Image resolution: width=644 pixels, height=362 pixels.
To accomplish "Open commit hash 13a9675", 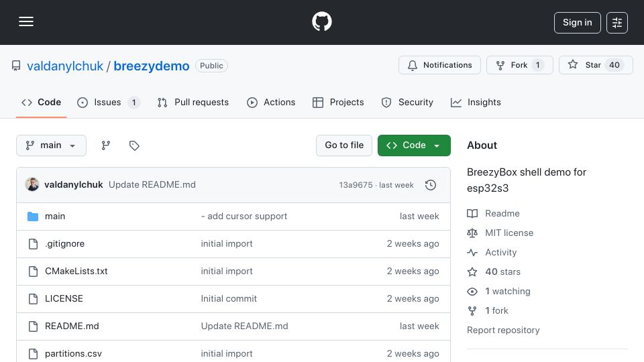I will (x=356, y=185).
